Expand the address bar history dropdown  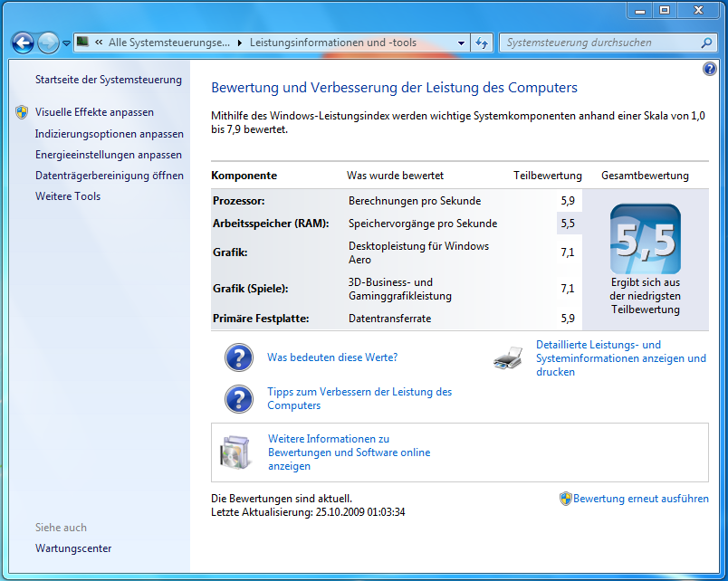pos(461,43)
